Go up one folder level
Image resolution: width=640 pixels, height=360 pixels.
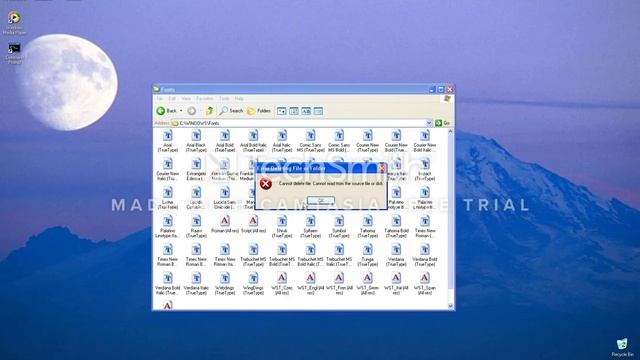(209, 111)
